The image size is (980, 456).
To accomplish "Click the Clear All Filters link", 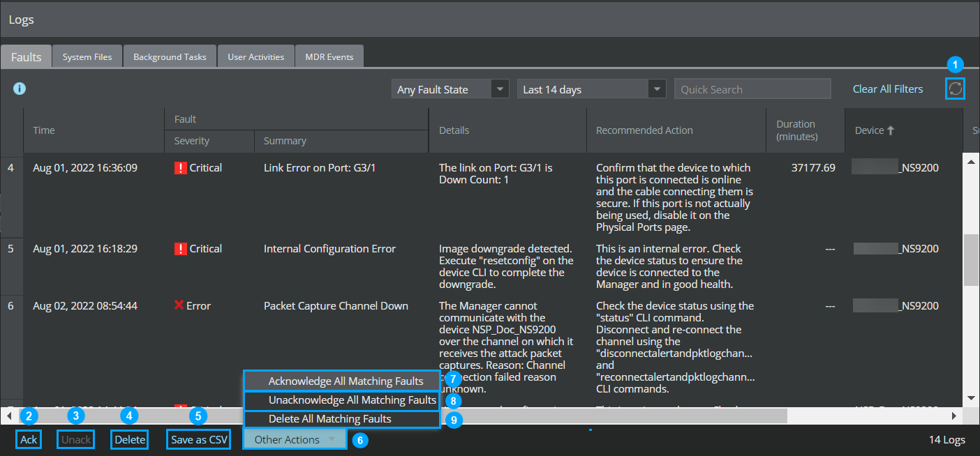I will [x=888, y=89].
